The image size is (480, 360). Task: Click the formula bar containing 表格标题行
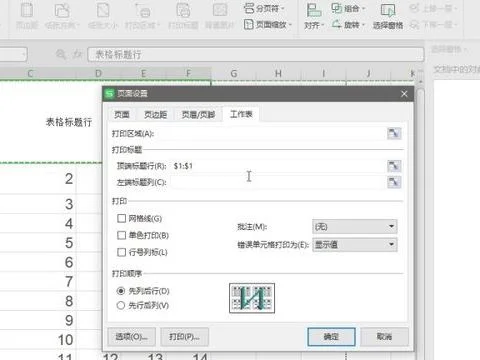pyautogui.click(x=256, y=54)
